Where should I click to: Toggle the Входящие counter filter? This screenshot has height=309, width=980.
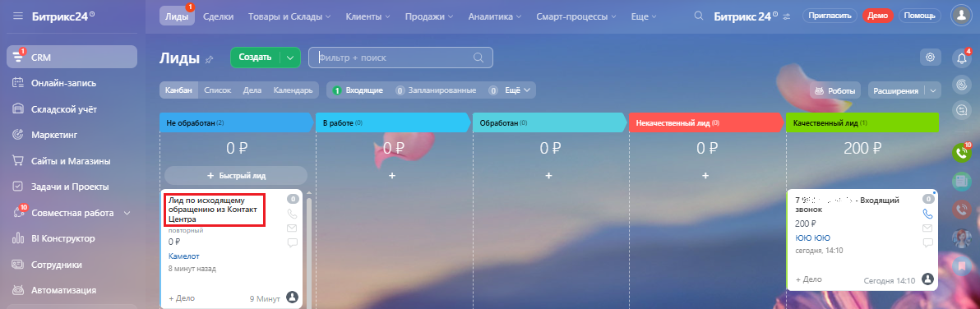click(358, 90)
